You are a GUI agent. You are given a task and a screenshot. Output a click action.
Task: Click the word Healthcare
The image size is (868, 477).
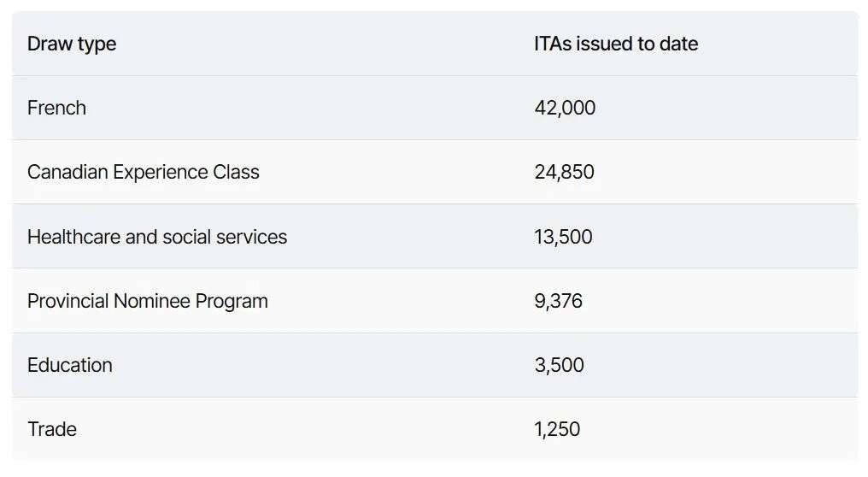point(73,237)
